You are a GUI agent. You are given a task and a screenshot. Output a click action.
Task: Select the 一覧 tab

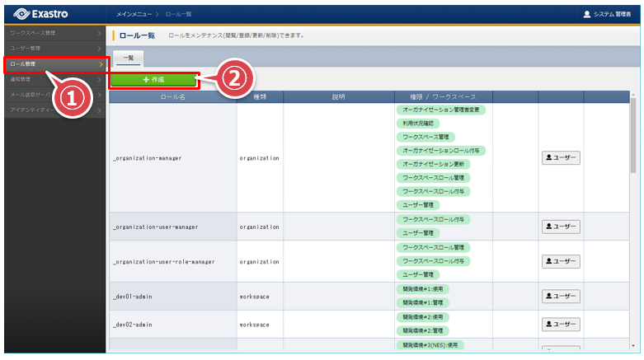pos(129,58)
